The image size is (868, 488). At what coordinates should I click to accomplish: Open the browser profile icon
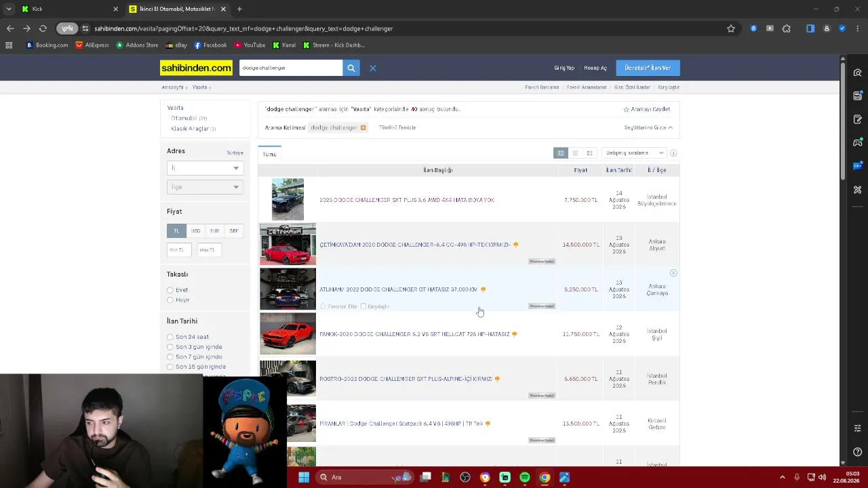tap(827, 28)
